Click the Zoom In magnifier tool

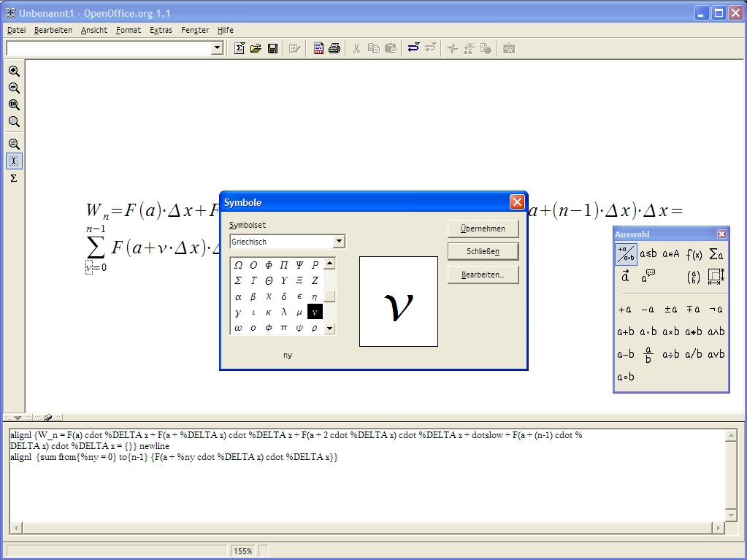point(14,72)
